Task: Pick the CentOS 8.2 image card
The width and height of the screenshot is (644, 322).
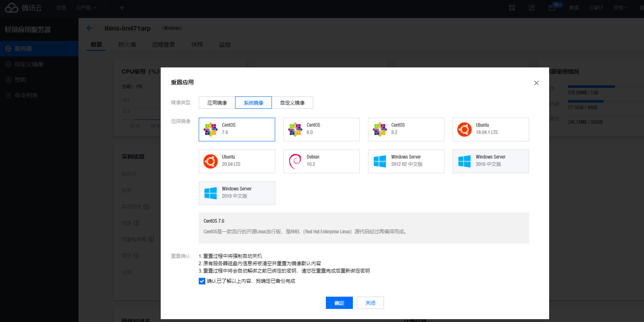Action: click(x=406, y=130)
